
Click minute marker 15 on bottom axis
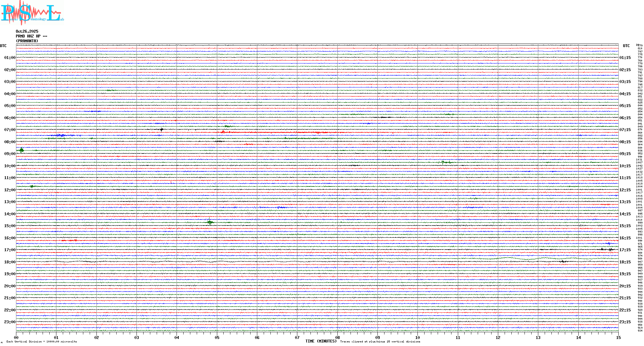point(618,337)
